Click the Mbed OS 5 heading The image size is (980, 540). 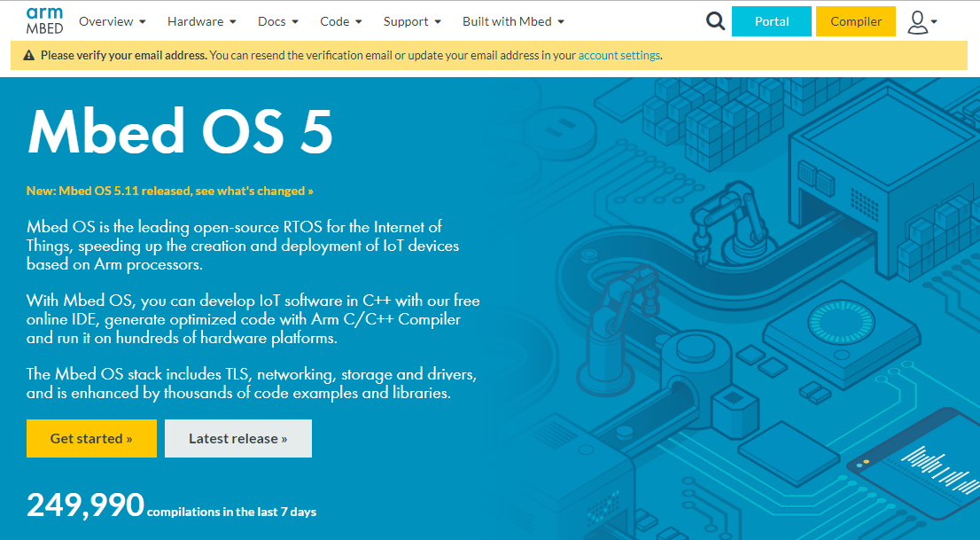point(180,133)
